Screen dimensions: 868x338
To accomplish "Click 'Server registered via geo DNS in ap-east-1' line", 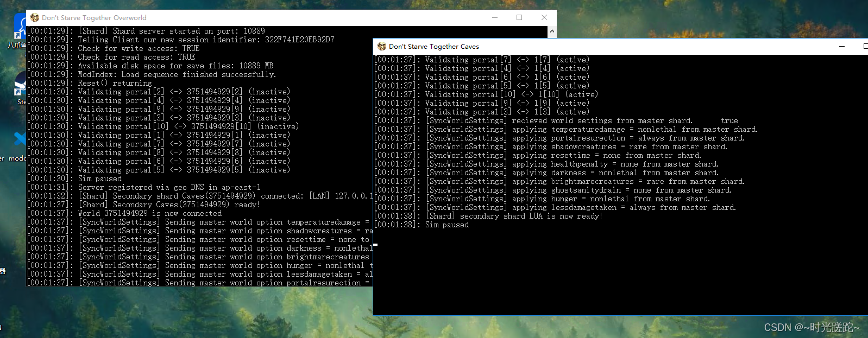I will 144,187.
